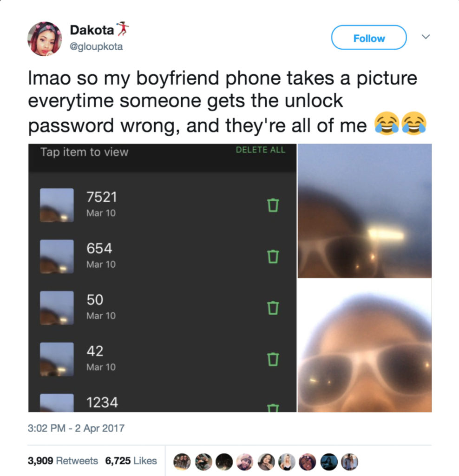
Task: Open Dakota's profile avatar
Action: (45, 39)
